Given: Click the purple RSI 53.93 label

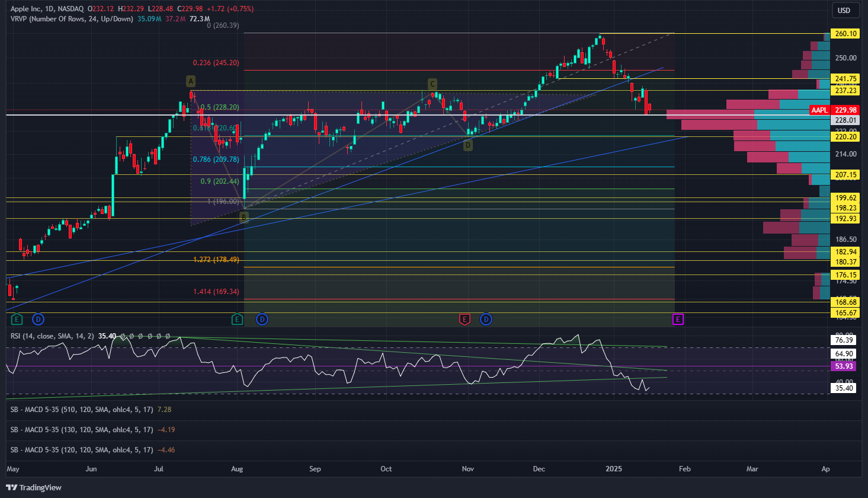Looking at the screenshot, I should pyautogui.click(x=844, y=366).
